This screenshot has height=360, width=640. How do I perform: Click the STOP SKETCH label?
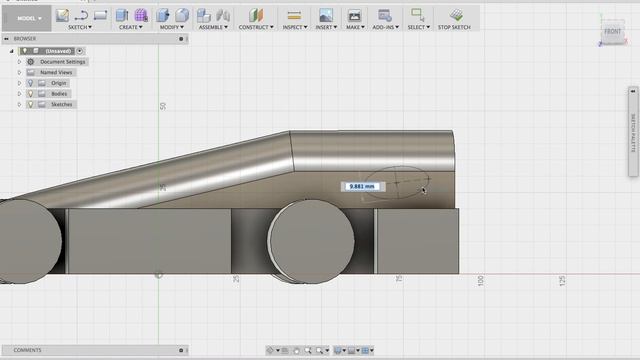454,27
